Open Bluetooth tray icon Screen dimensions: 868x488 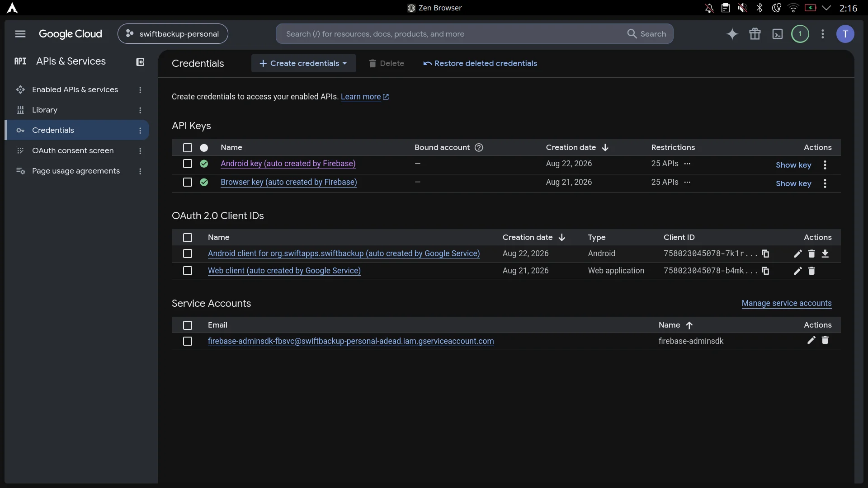pyautogui.click(x=759, y=8)
